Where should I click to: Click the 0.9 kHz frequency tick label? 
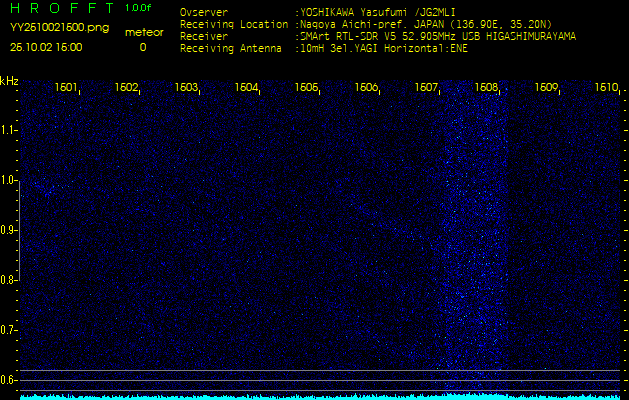(8, 230)
